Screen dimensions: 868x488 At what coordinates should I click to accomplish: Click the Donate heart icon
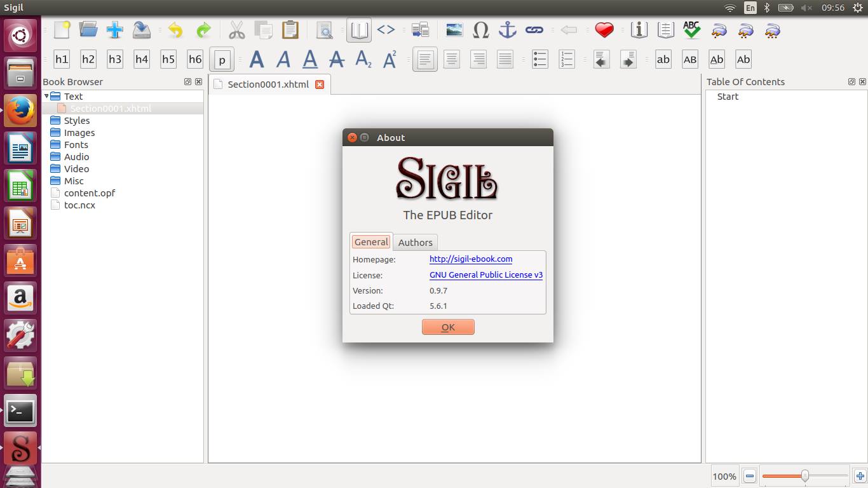(x=604, y=29)
